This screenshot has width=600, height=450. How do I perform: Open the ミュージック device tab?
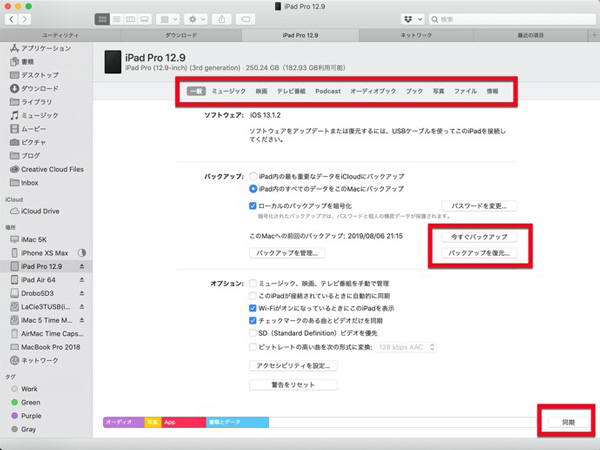click(229, 91)
